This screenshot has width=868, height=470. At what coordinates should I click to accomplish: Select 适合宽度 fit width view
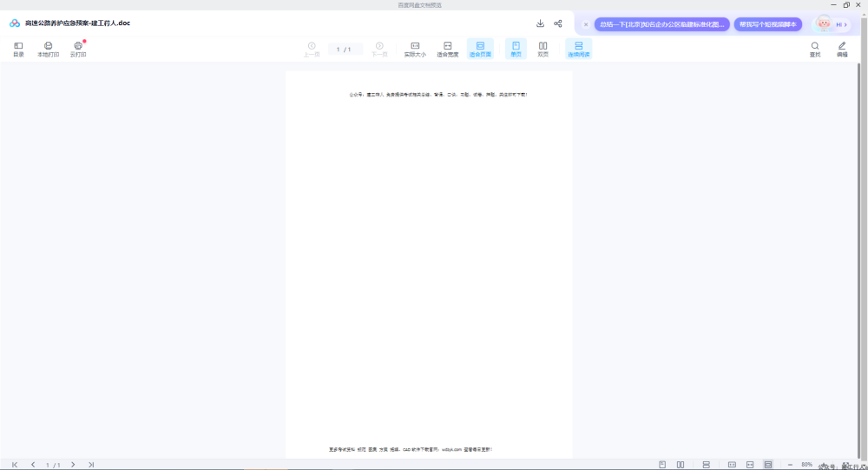click(x=447, y=50)
